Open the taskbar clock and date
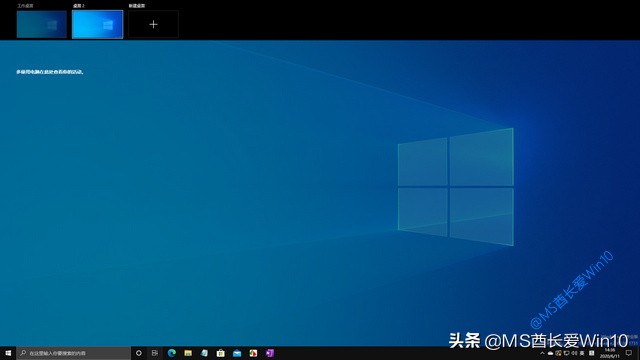Viewport: 640px width, 360px height. pos(610,353)
